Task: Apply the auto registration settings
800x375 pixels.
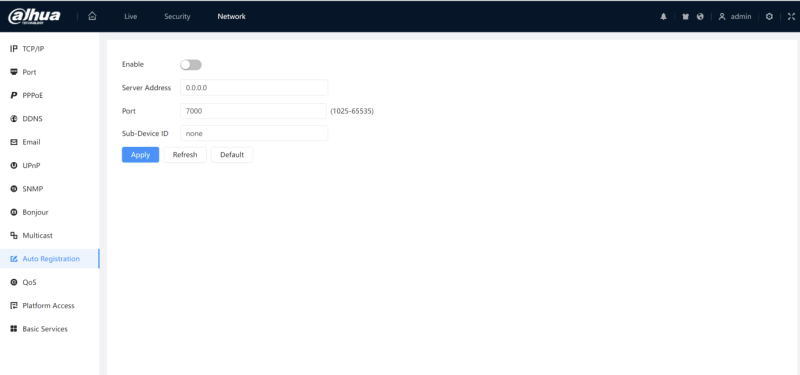Action: [x=140, y=155]
